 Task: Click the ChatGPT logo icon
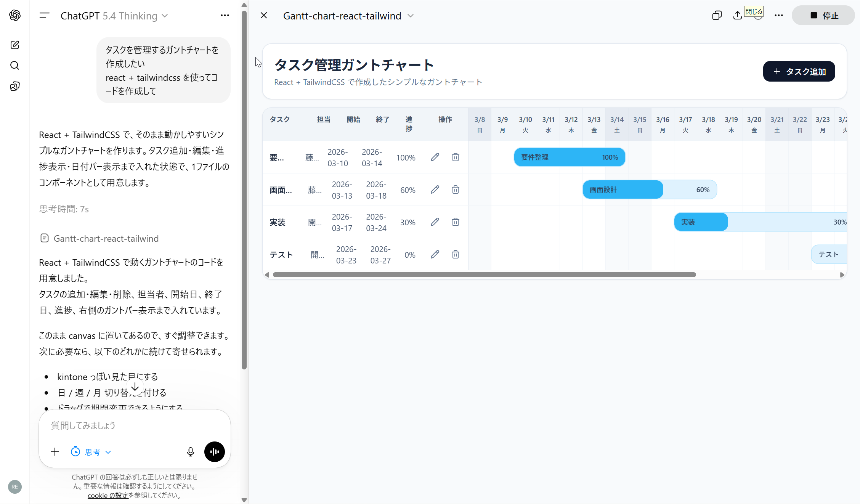point(15,15)
